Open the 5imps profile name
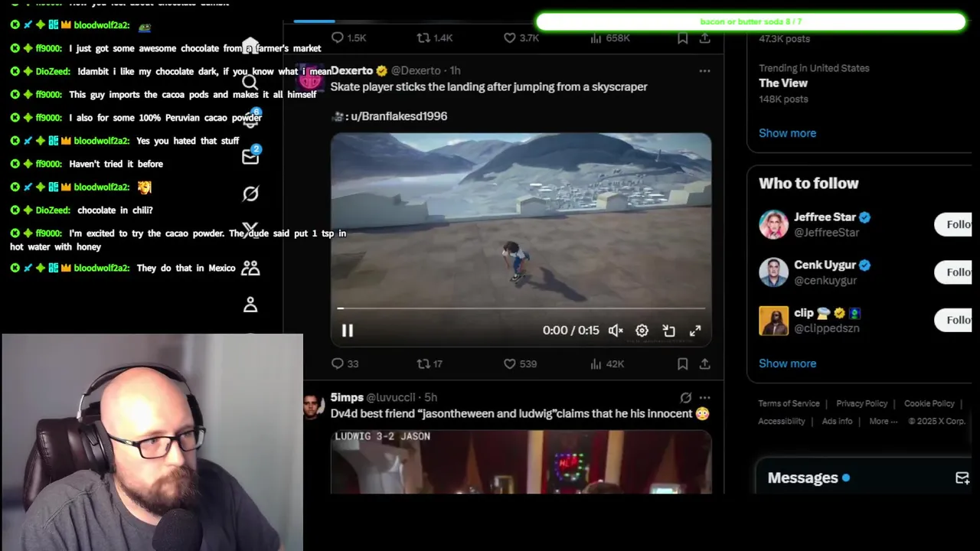The height and width of the screenshot is (551, 980). point(347,397)
